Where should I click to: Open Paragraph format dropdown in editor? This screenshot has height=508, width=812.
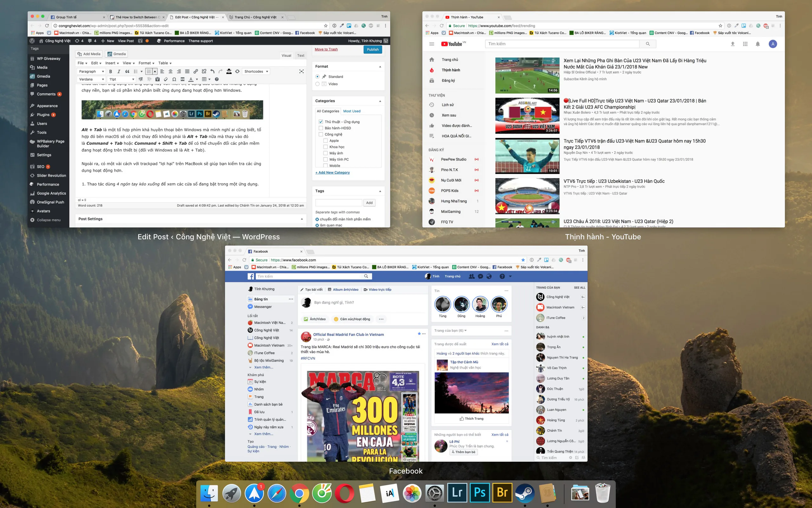91,71
